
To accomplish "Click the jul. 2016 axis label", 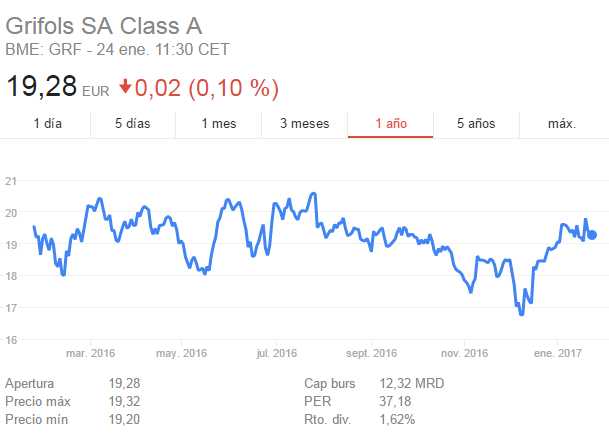I will [x=277, y=352].
